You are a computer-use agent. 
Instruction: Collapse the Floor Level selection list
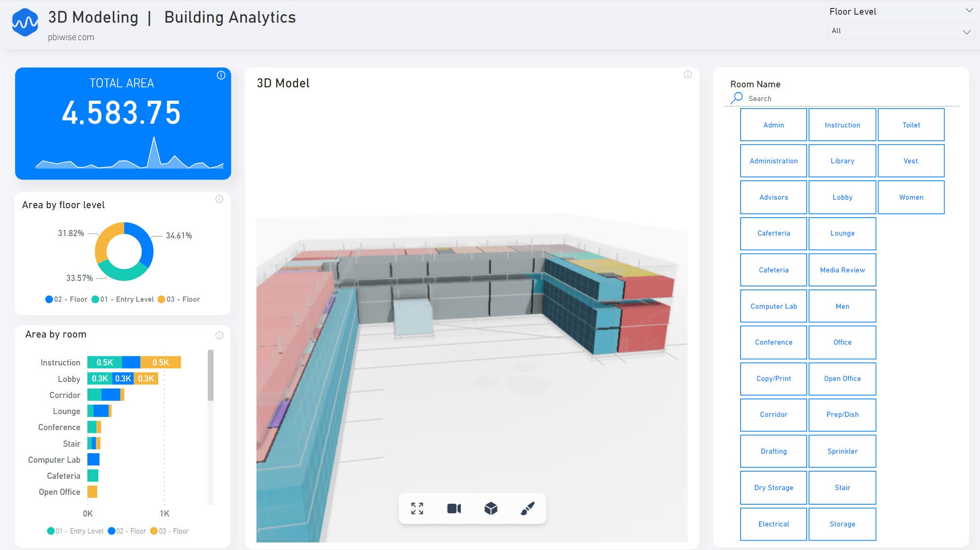tap(966, 32)
